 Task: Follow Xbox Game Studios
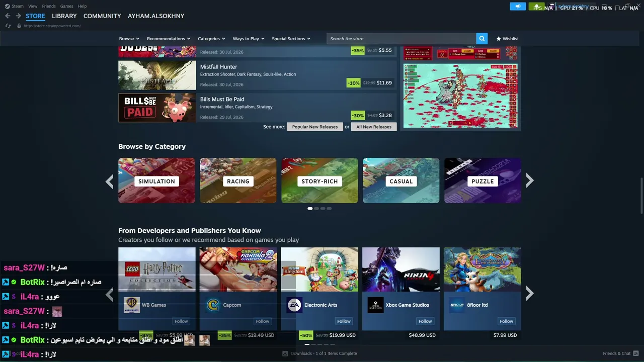tap(425, 321)
